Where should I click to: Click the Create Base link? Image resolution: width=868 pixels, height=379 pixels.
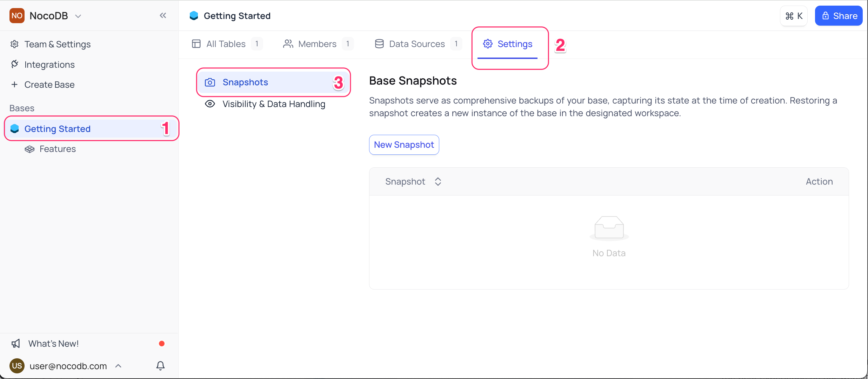49,84
